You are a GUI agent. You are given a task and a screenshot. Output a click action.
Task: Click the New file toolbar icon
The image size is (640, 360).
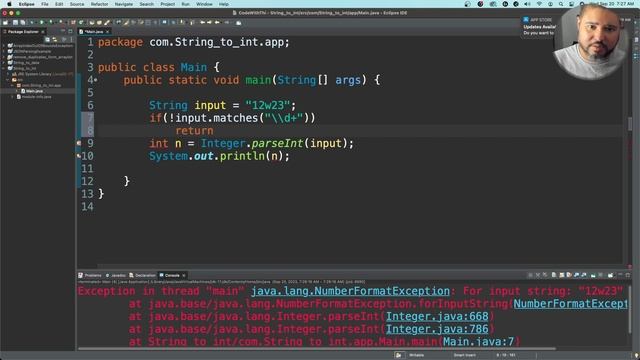click(6, 22)
